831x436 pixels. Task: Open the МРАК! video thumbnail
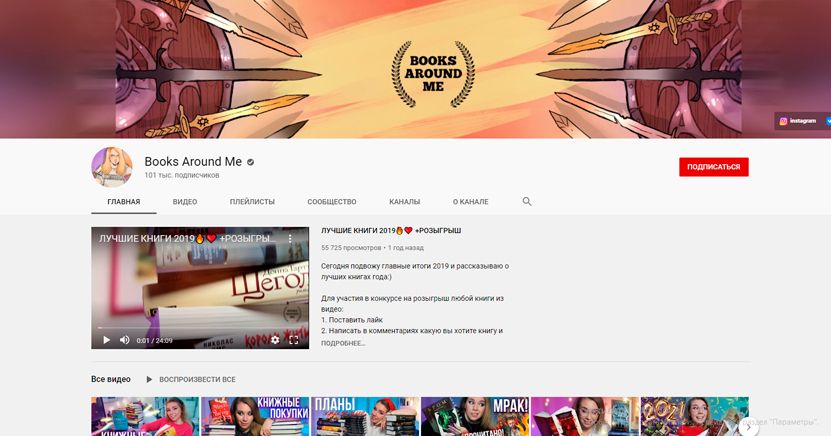(x=475, y=416)
